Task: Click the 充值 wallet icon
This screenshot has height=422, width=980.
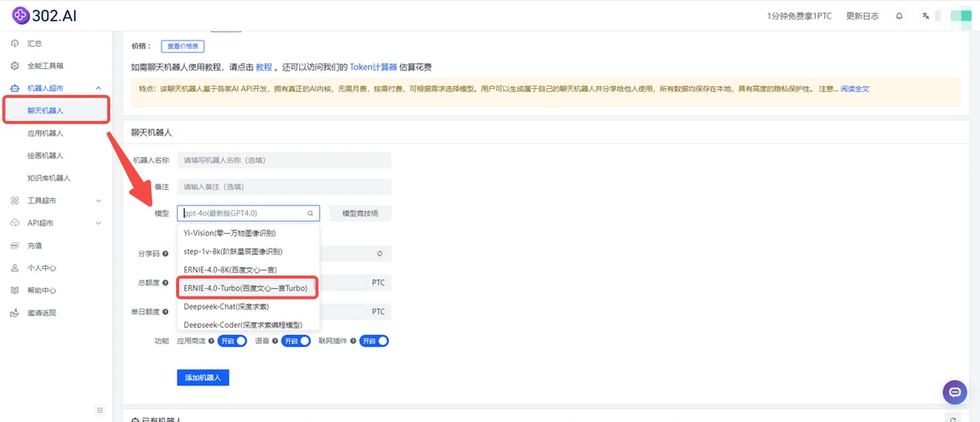Action: [15, 246]
